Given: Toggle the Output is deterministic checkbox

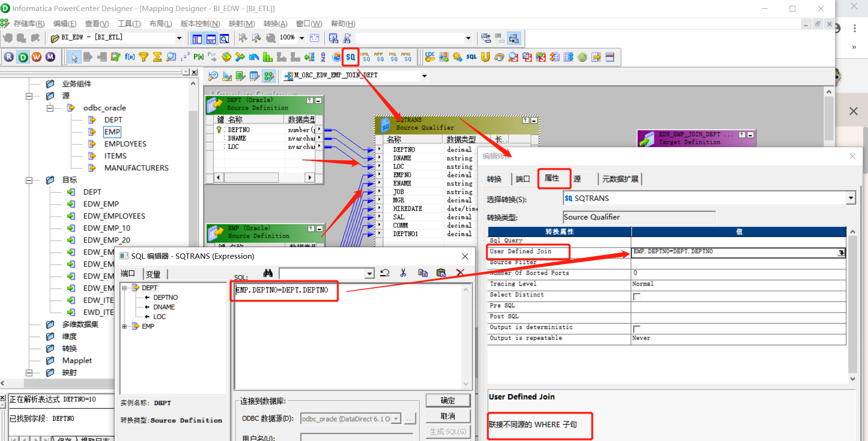Looking at the screenshot, I should (x=637, y=329).
